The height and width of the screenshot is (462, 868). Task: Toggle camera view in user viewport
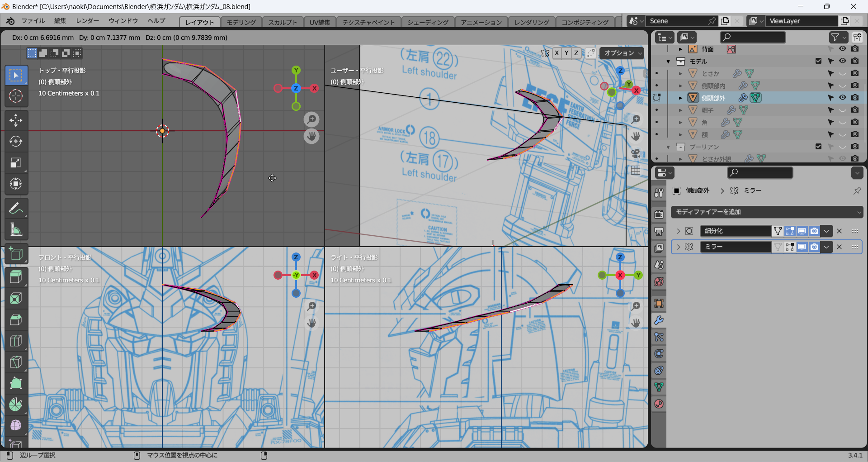point(636,153)
